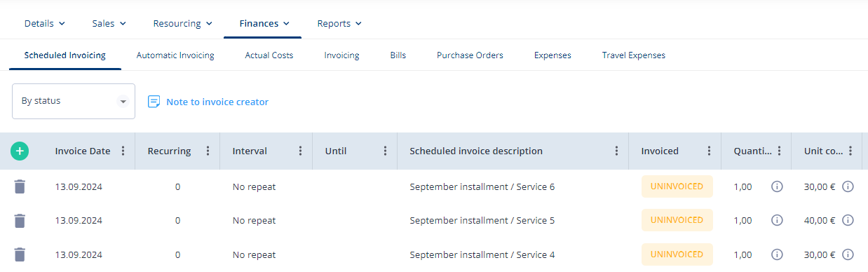Switch to the Automatic Invoicing tab
868x272 pixels.
pos(175,55)
